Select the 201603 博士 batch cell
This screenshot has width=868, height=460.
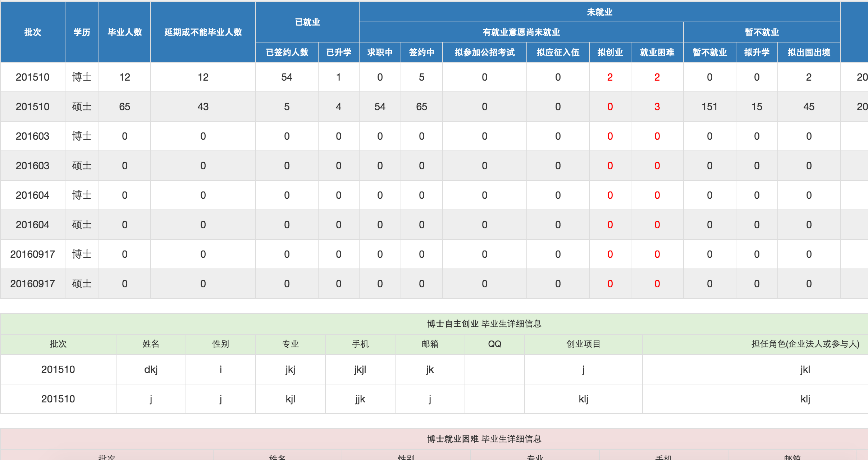pos(33,136)
